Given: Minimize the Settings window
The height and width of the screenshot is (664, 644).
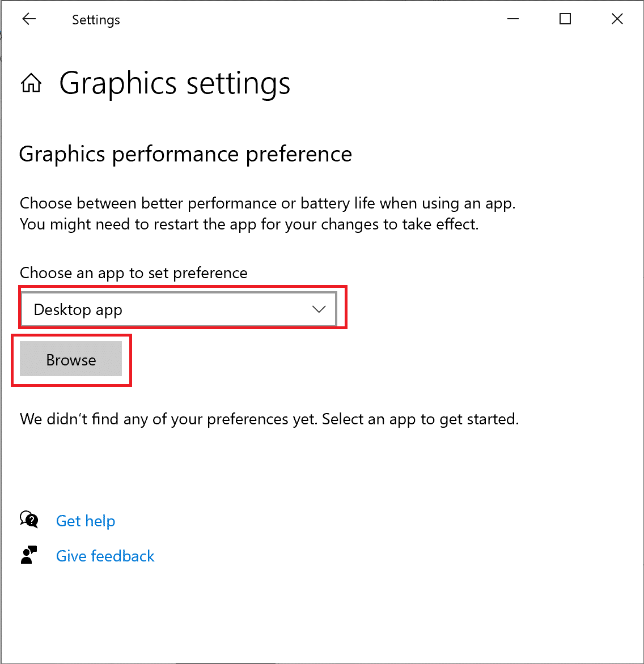Looking at the screenshot, I should 512,19.
